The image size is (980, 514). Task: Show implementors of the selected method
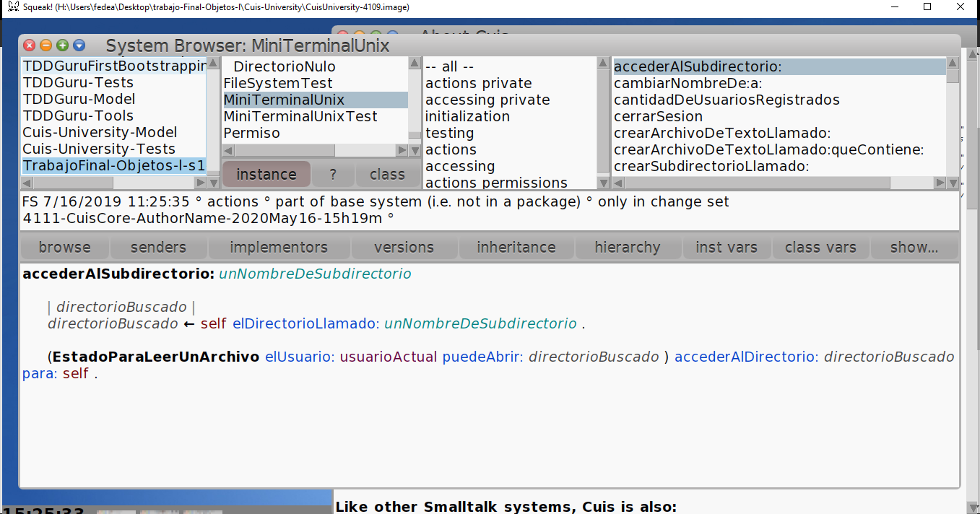279,247
